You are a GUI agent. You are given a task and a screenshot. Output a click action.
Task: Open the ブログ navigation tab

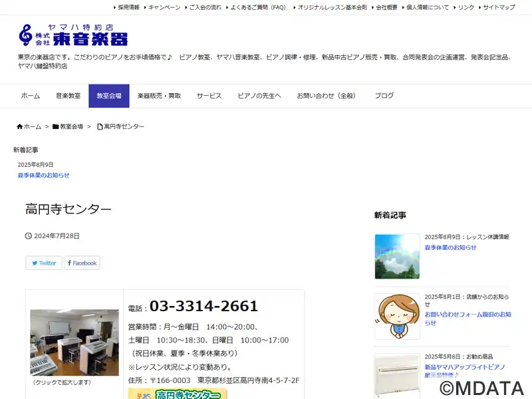(x=384, y=96)
